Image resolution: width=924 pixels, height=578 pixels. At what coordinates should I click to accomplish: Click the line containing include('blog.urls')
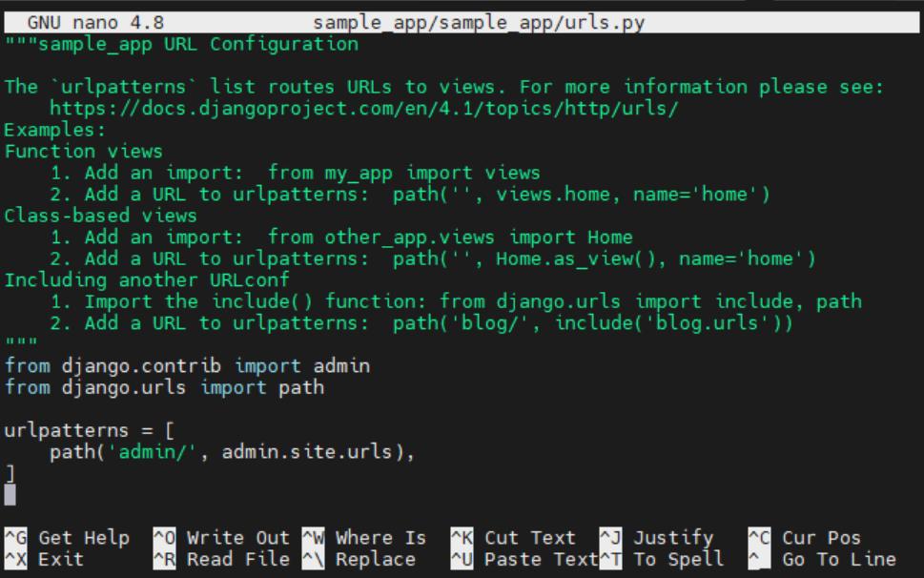tap(421, 323)
